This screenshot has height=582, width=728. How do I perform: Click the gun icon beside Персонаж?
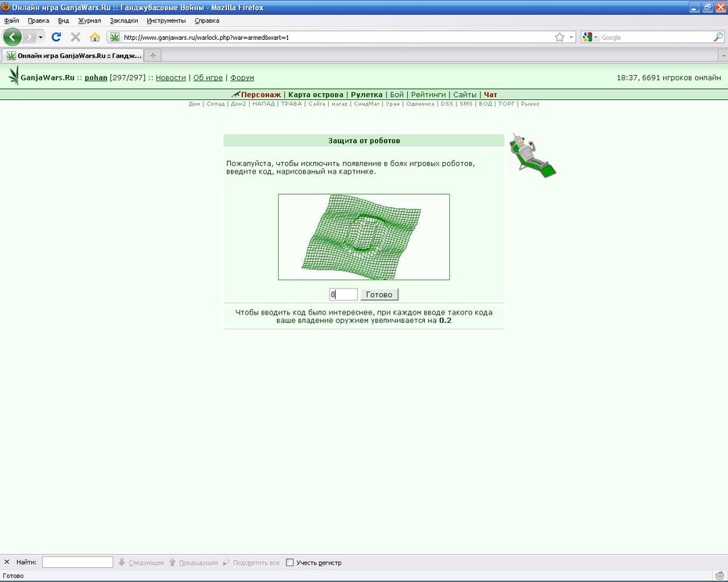pyautogui.click(x=236, y=95)
